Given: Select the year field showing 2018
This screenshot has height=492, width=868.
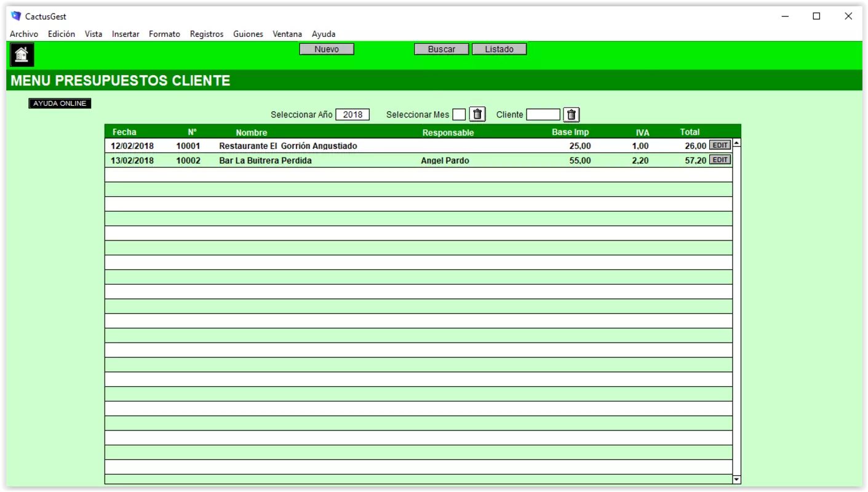Looking at the screenshot, I should 352,114.
